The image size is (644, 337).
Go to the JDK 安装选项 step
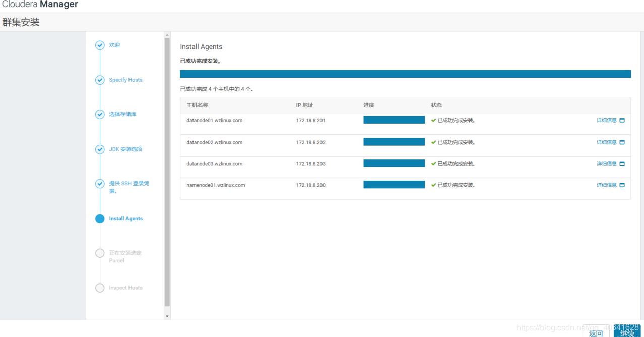coord(125,149)
